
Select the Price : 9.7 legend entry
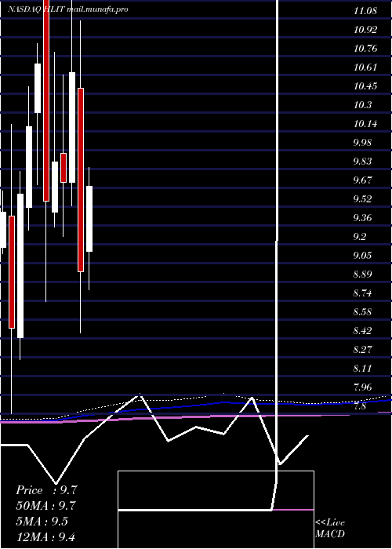46,490
